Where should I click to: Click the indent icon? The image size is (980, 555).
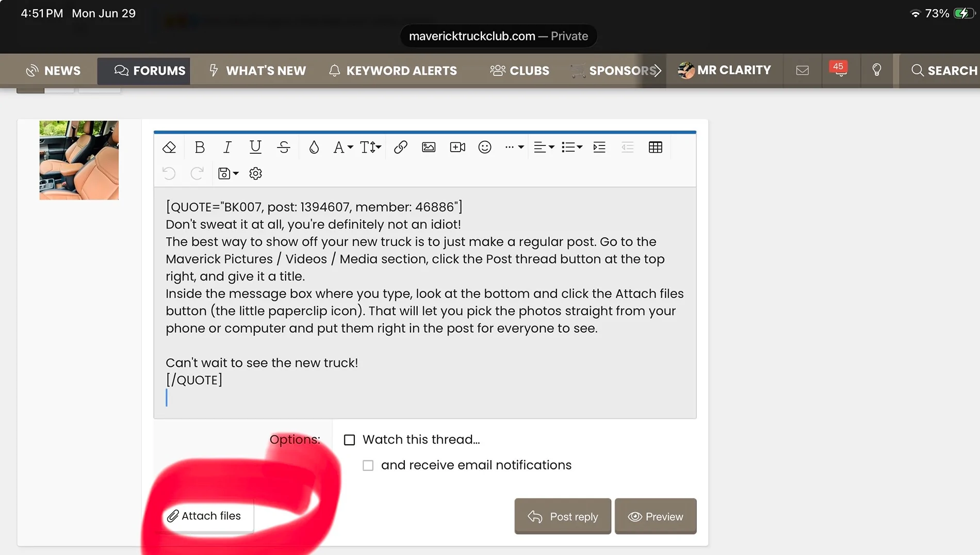[599, 148]
